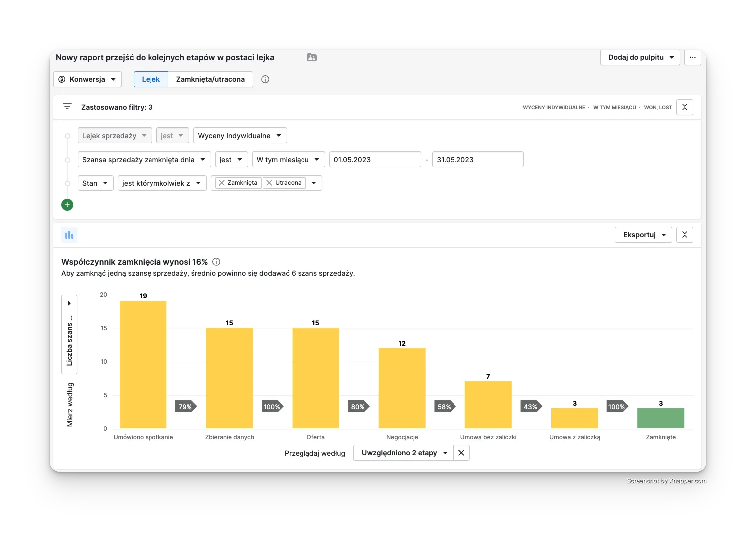Click the start date field 01.05.2023
This screenshot has width=756, height=534.
click(375, 160)
